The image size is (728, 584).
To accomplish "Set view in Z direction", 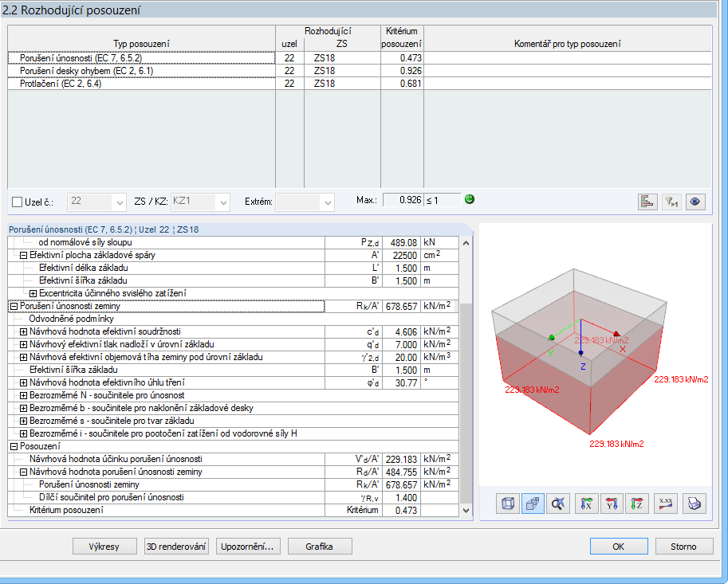I will pos(639,503).
